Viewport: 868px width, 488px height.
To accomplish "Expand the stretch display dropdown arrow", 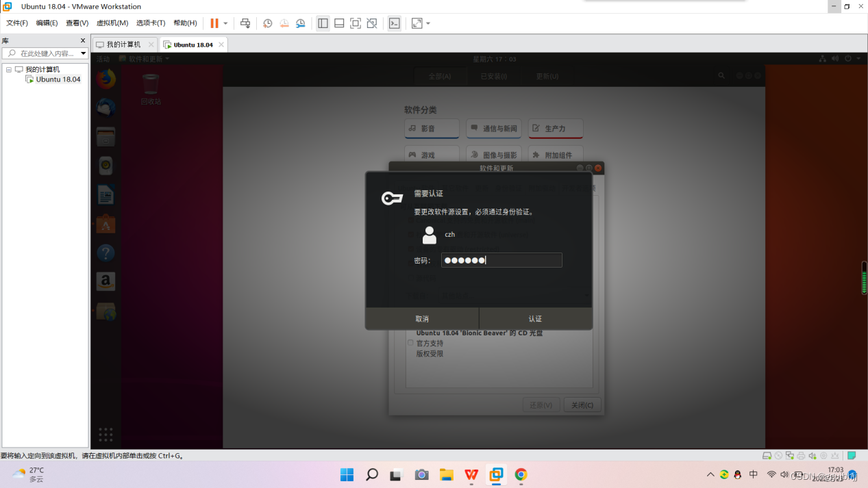I will [428, 23].
